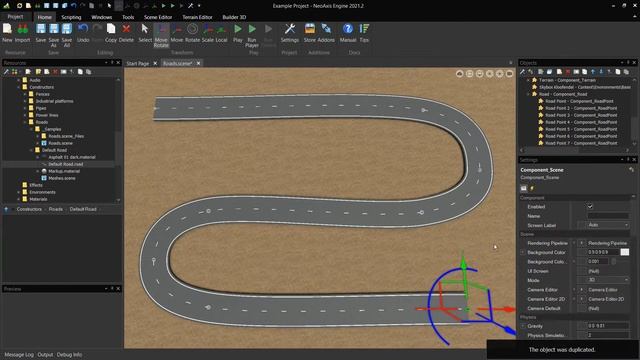Expand the Environments folder in Resources
The image size is (640, 360).
click(18, 192)
